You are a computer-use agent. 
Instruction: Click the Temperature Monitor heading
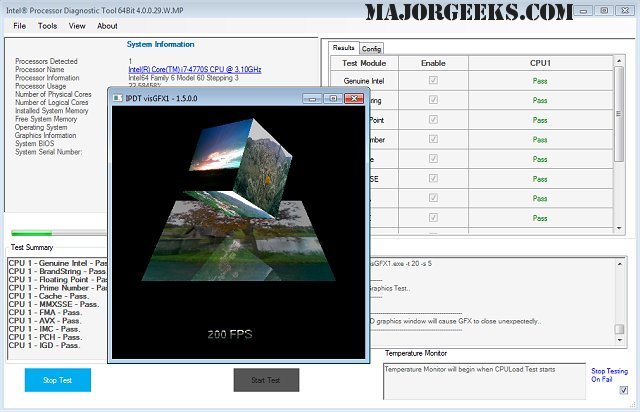coord(416,353)
